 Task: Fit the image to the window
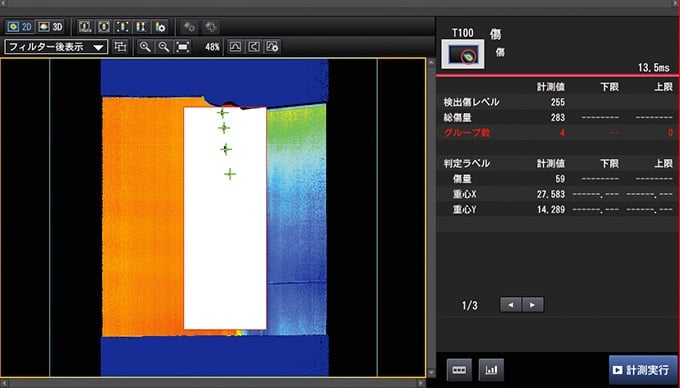click(183, 47)
